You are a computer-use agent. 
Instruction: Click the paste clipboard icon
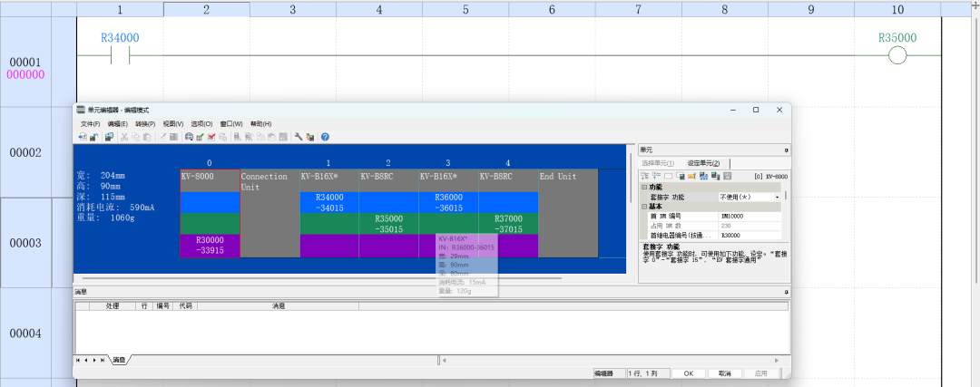[x=147, y=137]
